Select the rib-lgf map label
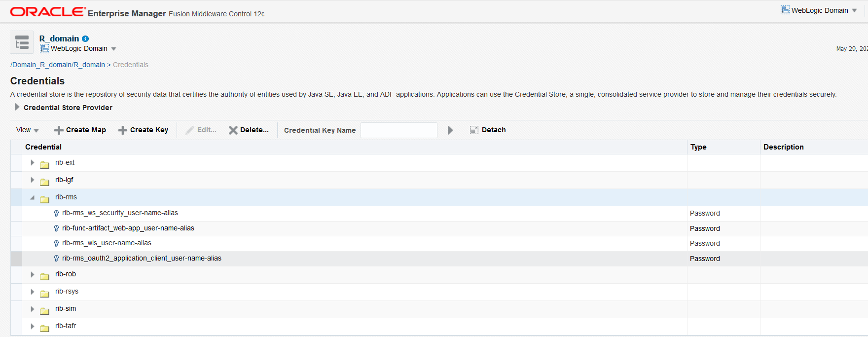This screenshot has width=868, height=337. (x=64, y=180)
